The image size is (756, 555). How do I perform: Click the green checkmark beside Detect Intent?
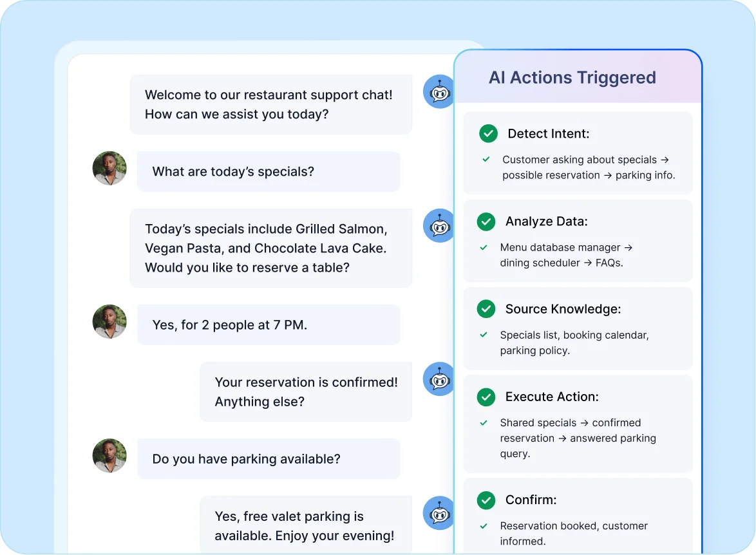[487, 133]
